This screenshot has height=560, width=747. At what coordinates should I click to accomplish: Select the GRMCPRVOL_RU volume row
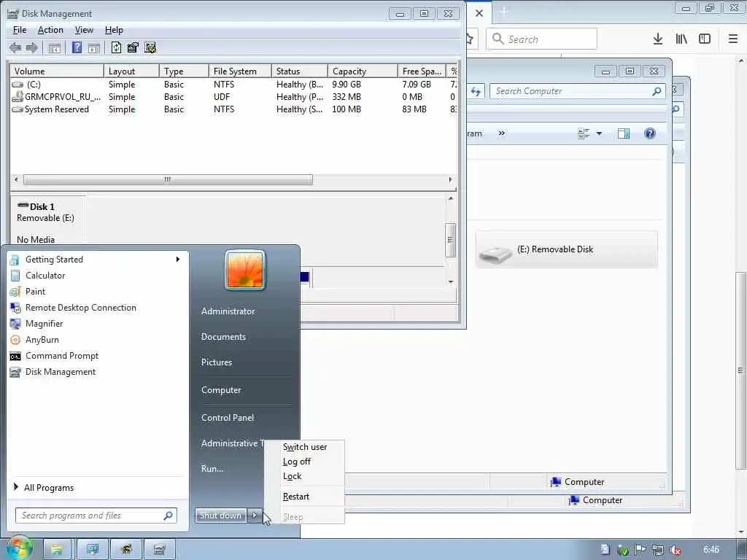tap(233, 97)
